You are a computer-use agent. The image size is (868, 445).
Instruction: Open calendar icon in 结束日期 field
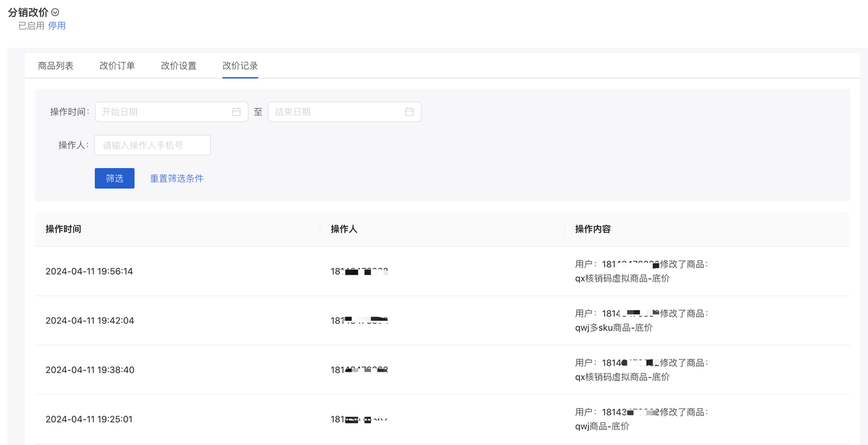pyautogui.click(x=409, y=112)
